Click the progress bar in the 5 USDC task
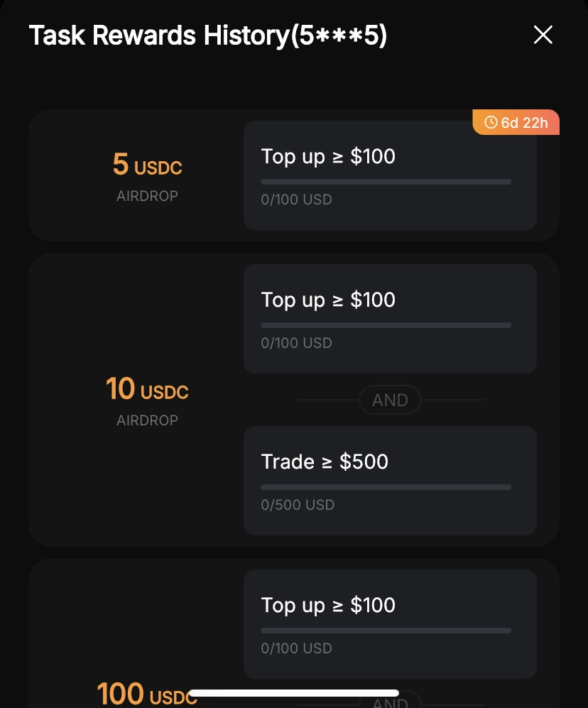This screenshot has height=708, width=588. click(386, 182)
